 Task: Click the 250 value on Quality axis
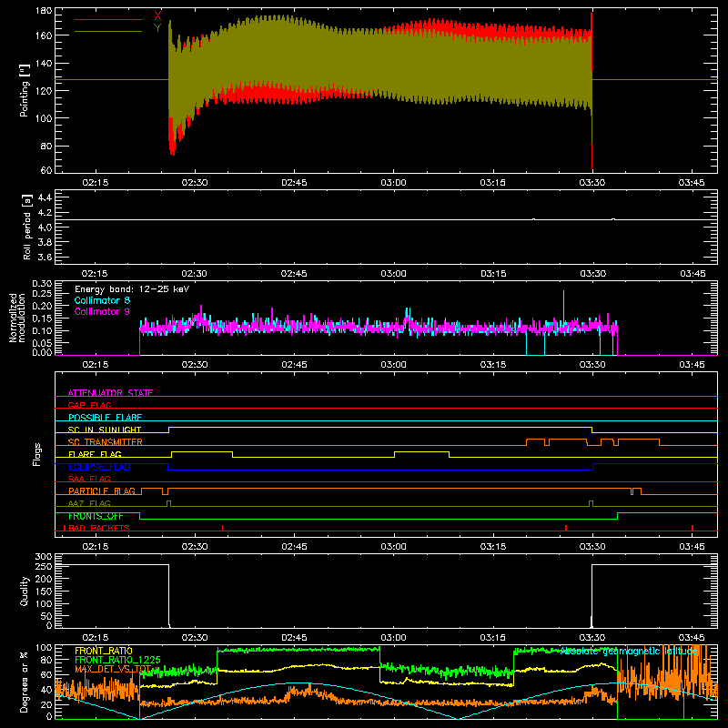44,566
